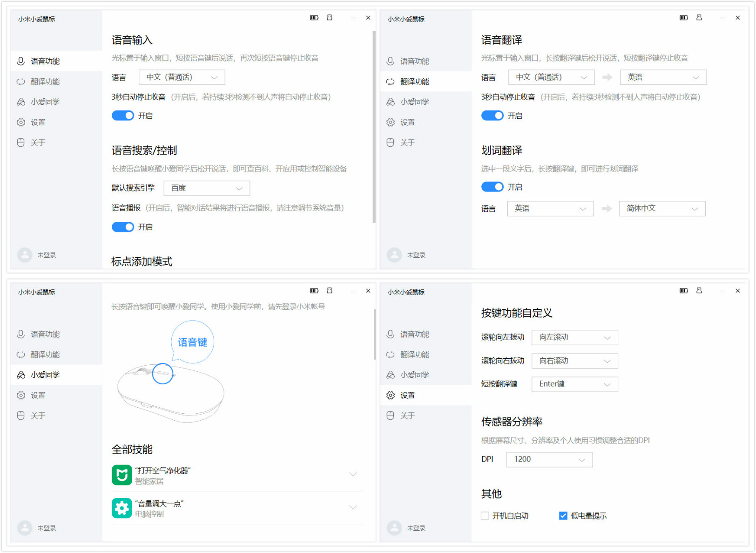Click the icon beside battery in bottom-right window
The image size is (756, 553).
click(699, 291)
